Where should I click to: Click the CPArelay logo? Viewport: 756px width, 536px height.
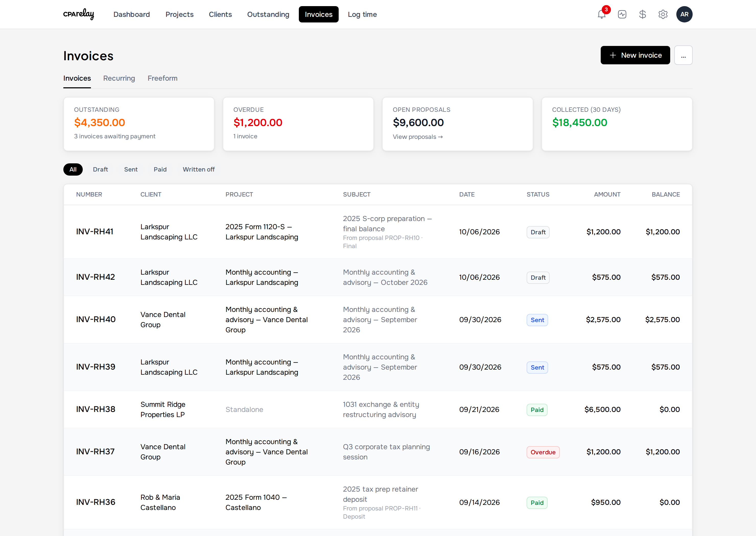pyautogui.click(x=79, y=14)
